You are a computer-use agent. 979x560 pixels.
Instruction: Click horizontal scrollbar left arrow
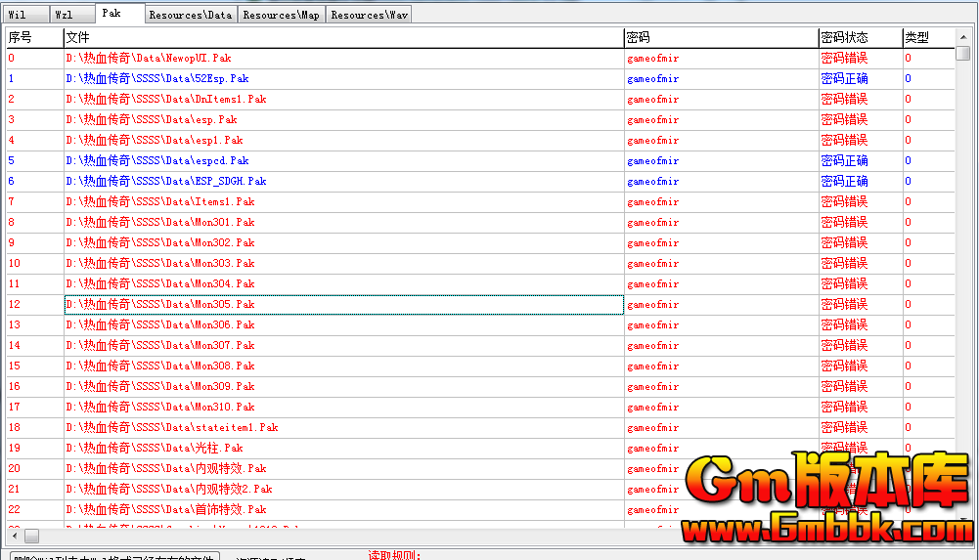click(x=14, y=537)
